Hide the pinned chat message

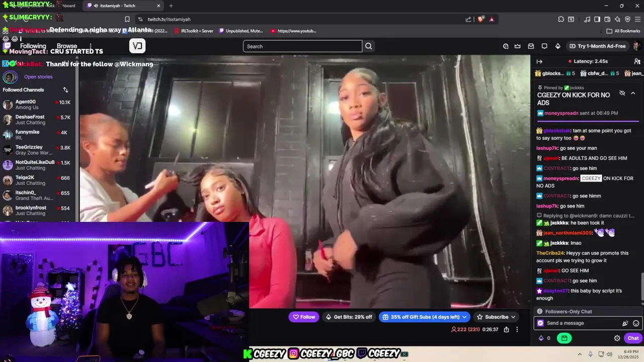622,93
